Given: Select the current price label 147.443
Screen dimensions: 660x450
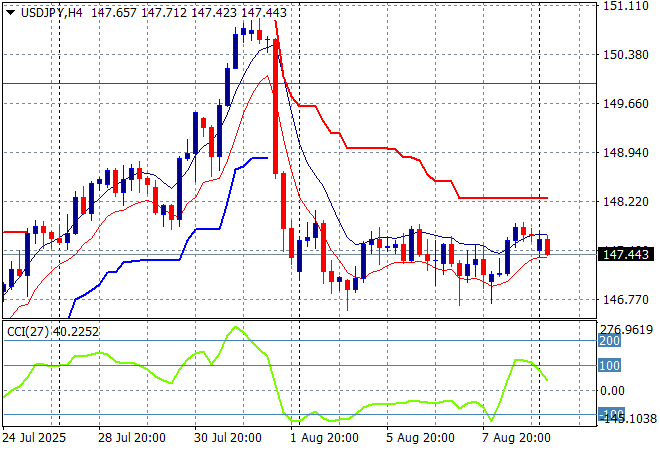Looking at the screenshot, I should pyautogui.click(x=626, y=254).
